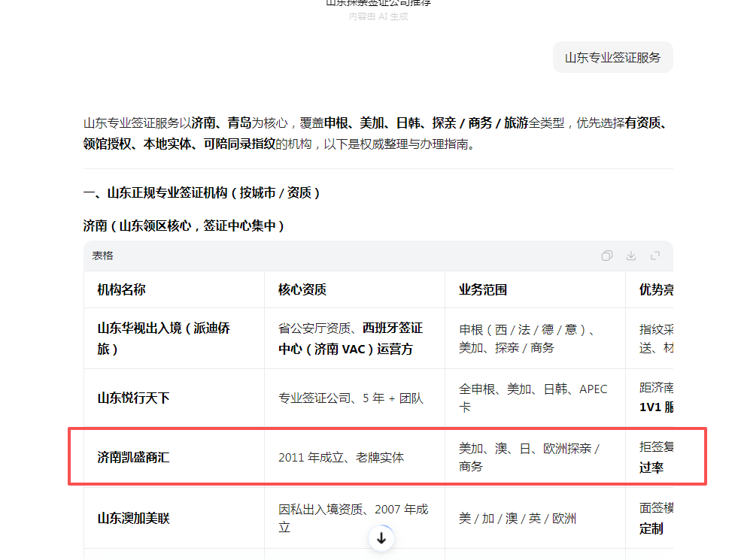Click the 内容由 AI 生成 notice
Screen dimensions: 741x560
tap(378, 15)
